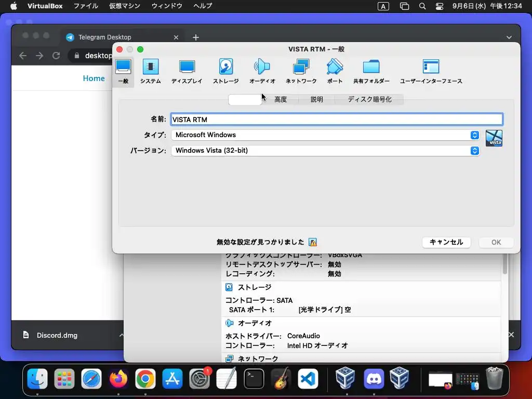Open the ネットワーク settings section
Screen dimensions: 532x399
click(x=301, y=71)
